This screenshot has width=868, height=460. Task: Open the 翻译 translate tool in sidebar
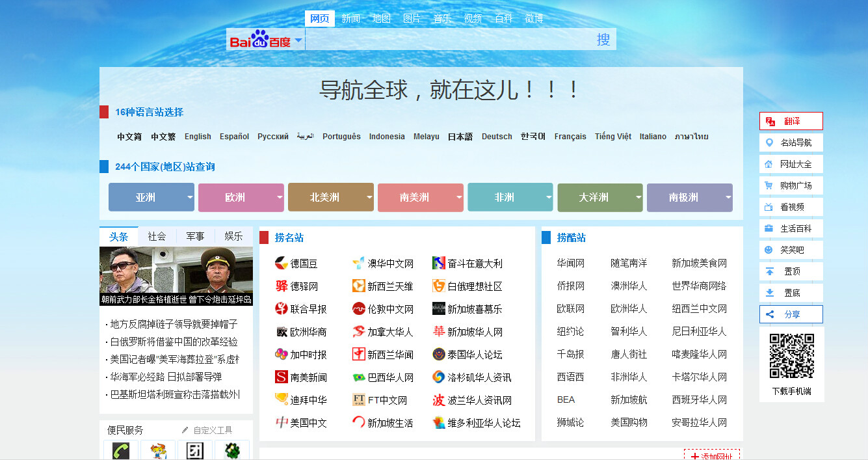770,120
